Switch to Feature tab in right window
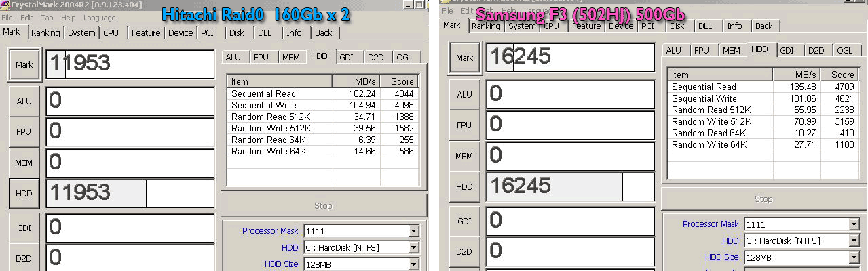Screen dimensions: 868x271 (586, 26)
